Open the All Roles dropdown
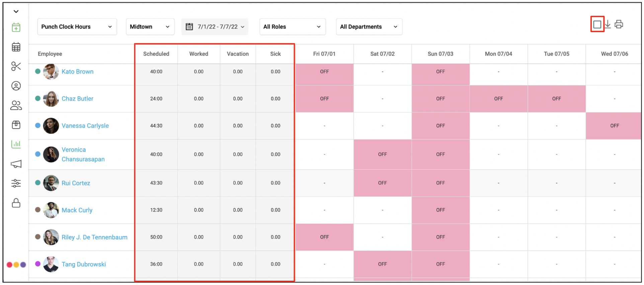This screenshot has width=644, height=285. pyautogui.click(x=293, y=27)
